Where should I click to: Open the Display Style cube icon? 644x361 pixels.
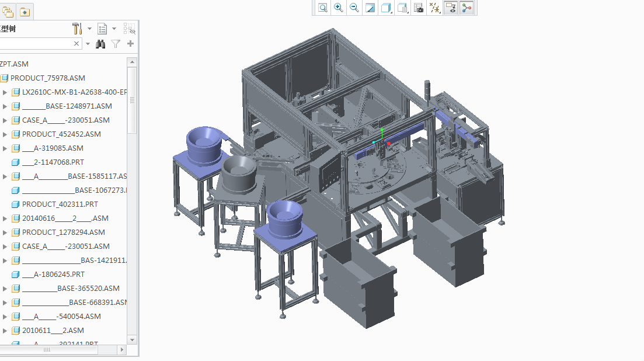pos(386,8)
